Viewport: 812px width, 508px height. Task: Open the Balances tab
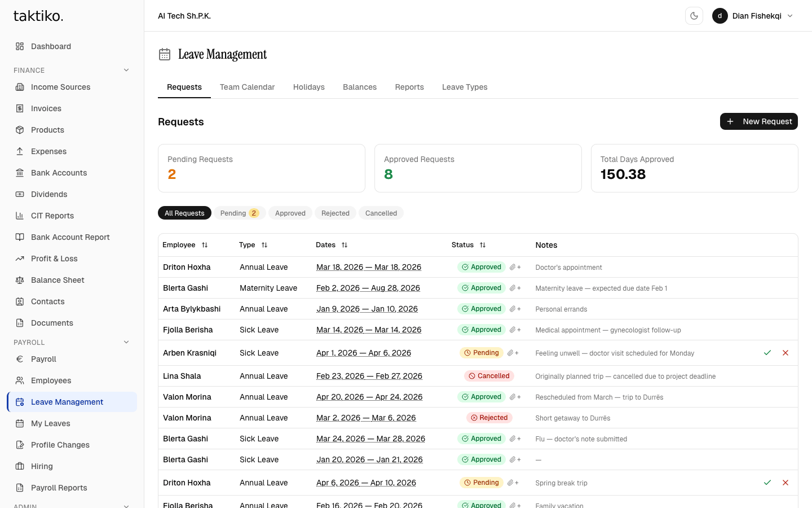pos(359,87)
